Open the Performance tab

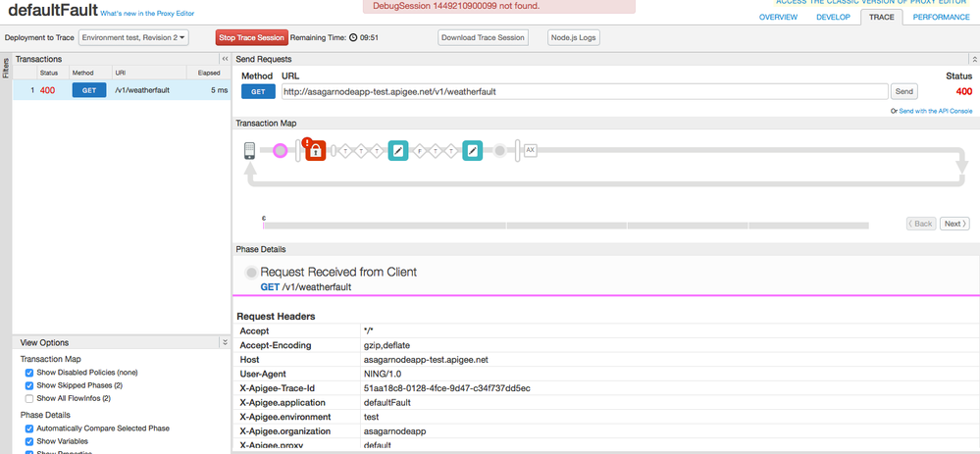(x=941, y=17)
